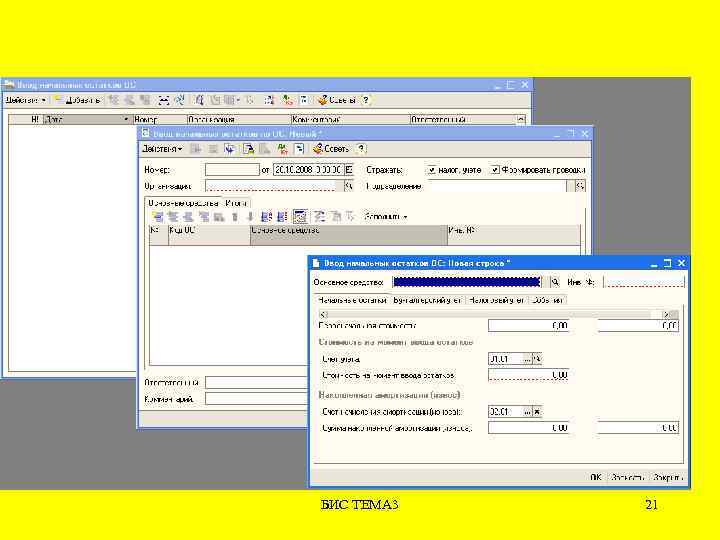The width and height of the screenshot is (720, 540).
Task: Open the calendar picker next to document date
Action: (x=349, y=169)
